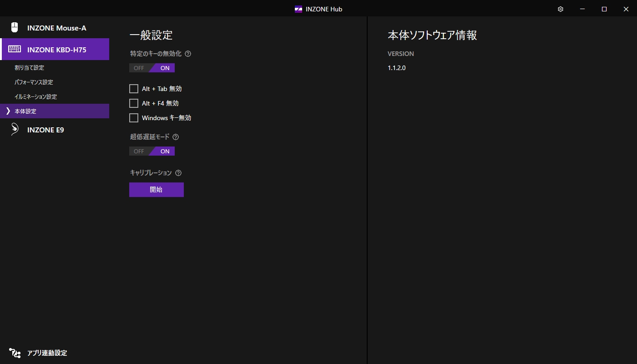Open help icon next to 特定のキーの無効化
The width and height of the screenshot is (637, 364).
(x=188, y=54)
